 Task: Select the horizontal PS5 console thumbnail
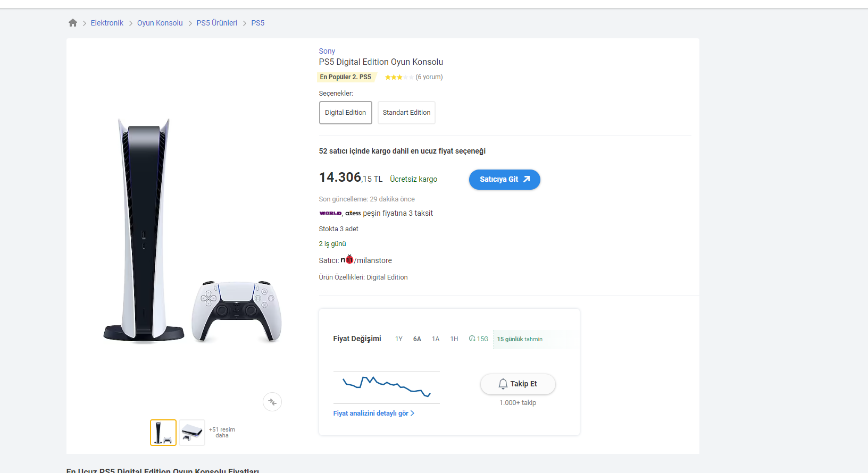[x=192, y=433]
